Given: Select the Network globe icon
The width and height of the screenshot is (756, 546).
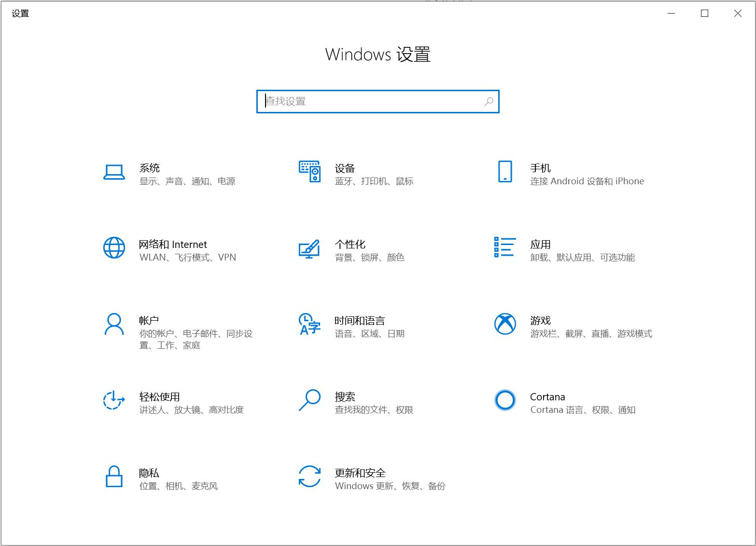Looking at the screenshot, I should (x=114, y=248).
